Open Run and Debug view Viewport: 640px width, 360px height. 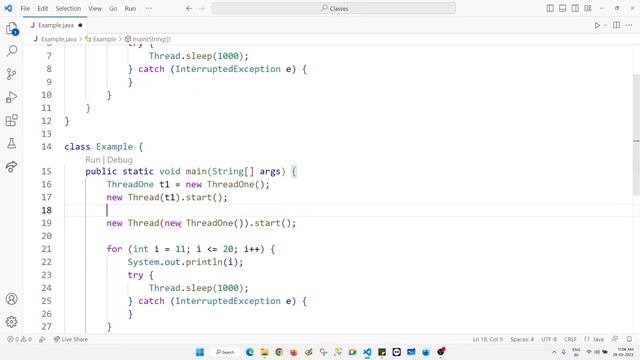[11, 97]
